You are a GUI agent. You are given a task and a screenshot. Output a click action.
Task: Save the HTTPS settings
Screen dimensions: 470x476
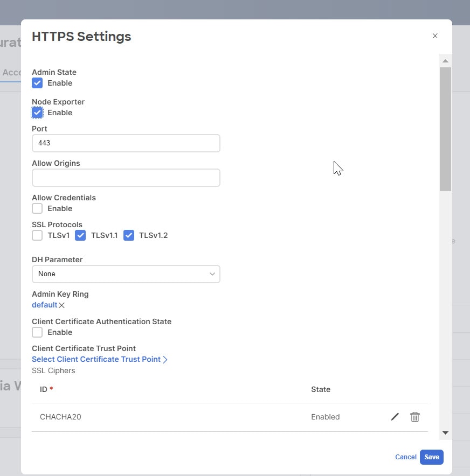(431, 457)
